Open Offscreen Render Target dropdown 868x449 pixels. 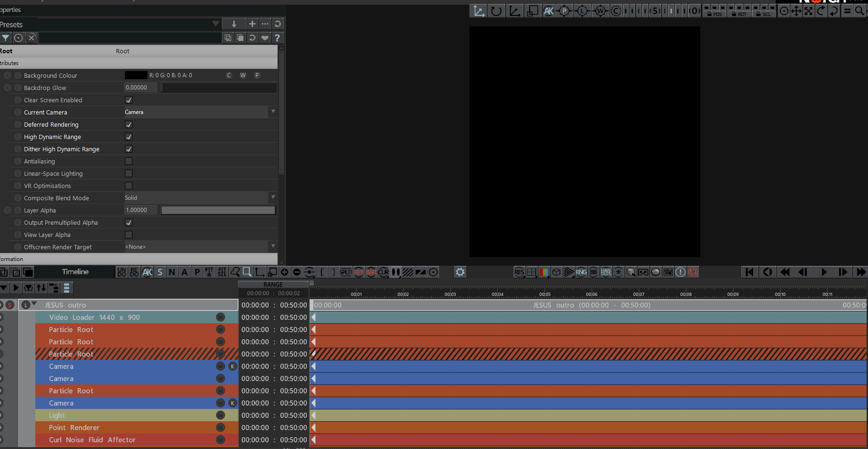point(200,247)
